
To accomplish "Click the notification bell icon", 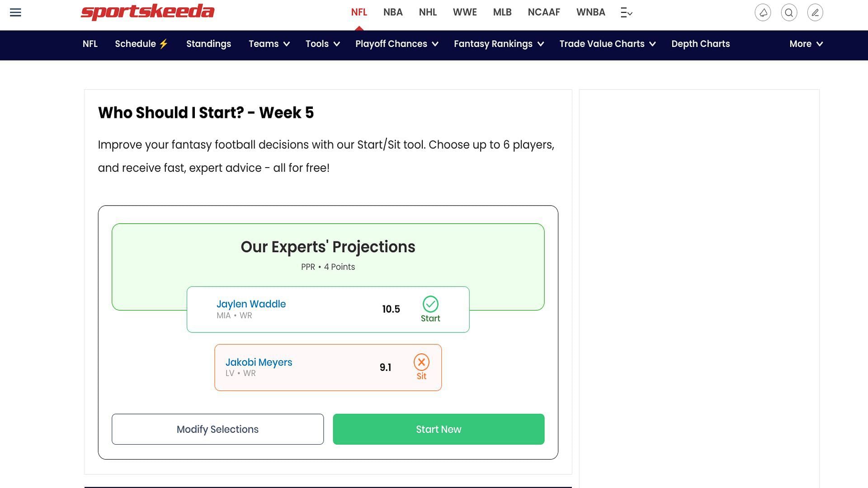I will [x=763, y=12].
